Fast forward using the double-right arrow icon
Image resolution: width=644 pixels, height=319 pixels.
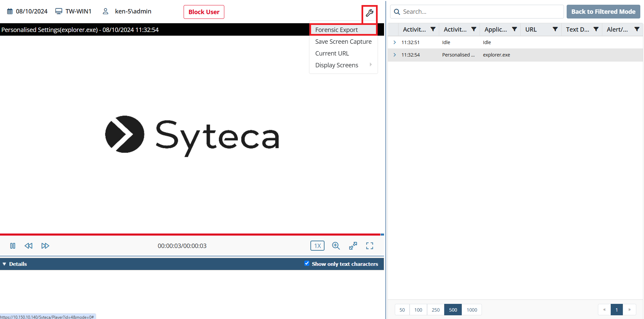[x=45, y=246]
